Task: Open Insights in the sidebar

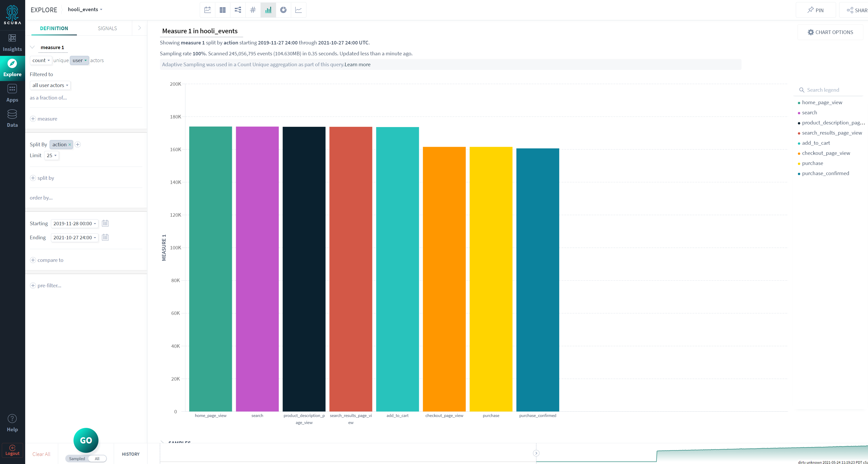Action: pyautogui.click(x=12, y=43)
